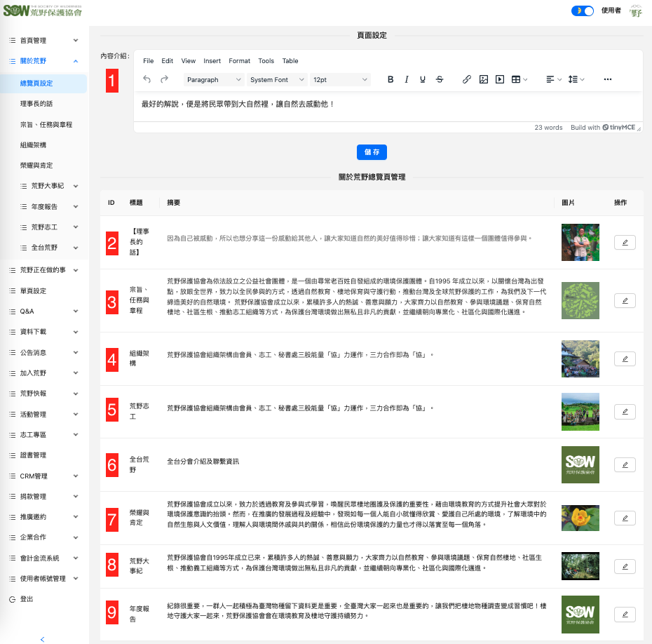Screen dimensions: 652x644
Task: Apply italic formatting in editor toolbar
Action: [x=406, y=80]
